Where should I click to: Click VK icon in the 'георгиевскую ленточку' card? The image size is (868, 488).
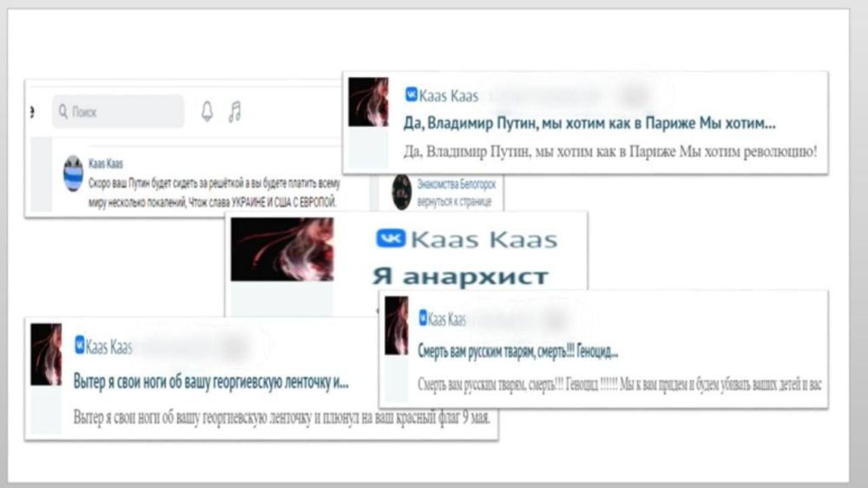pyautogui.click(x=80, y=347)
